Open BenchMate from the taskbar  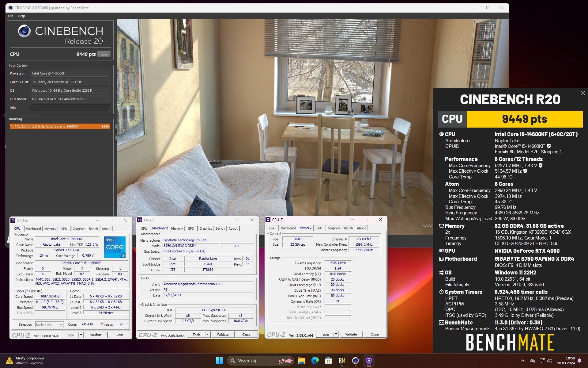click(342, 361)
